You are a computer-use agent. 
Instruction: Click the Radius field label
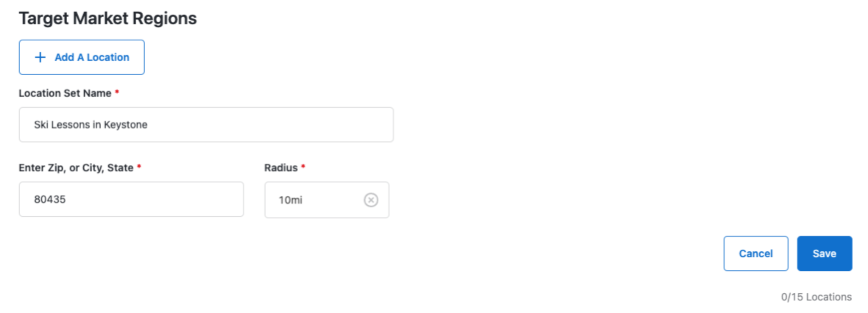281,168
